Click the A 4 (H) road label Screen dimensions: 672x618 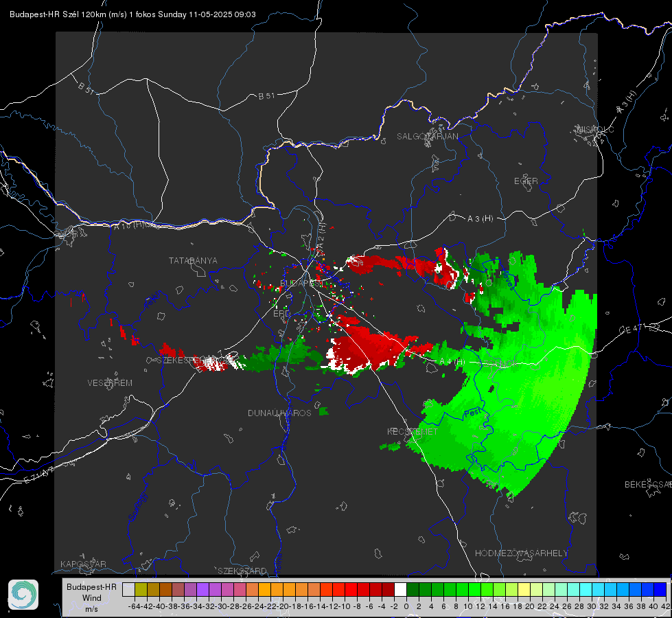pos(452,362)
